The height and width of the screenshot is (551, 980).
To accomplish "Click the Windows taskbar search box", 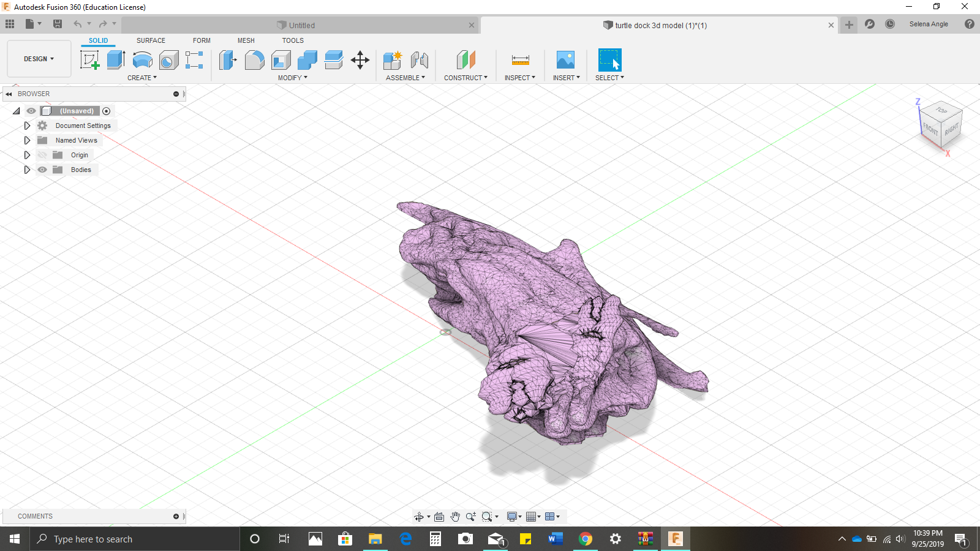I will click(x=135, y=539).
